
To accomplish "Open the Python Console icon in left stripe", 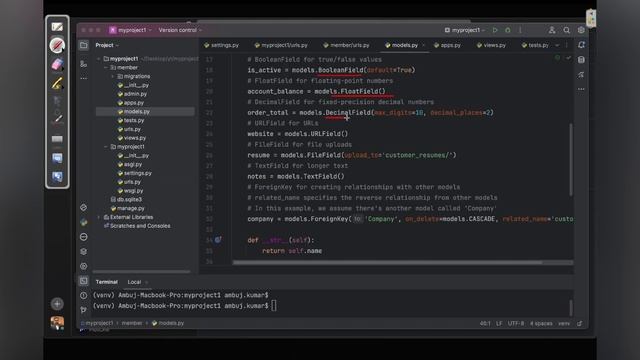I will (84, 222).
